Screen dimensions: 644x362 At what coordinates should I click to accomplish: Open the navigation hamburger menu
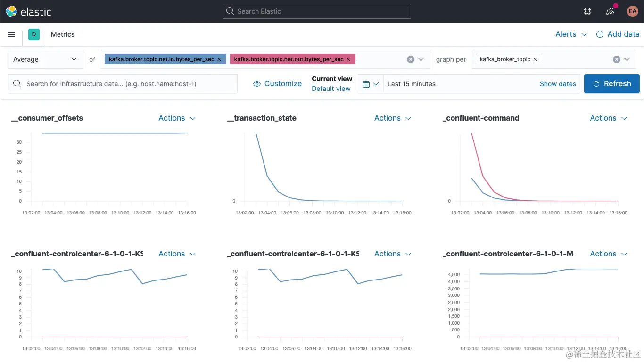point(11,34)
